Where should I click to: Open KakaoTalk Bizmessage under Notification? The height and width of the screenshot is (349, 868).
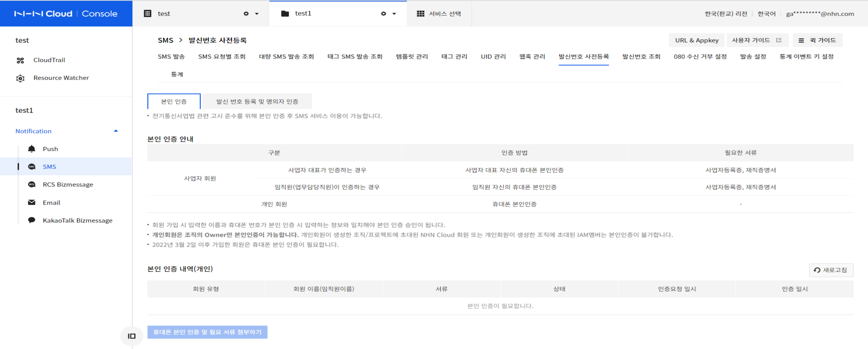[x=77, y=221]
